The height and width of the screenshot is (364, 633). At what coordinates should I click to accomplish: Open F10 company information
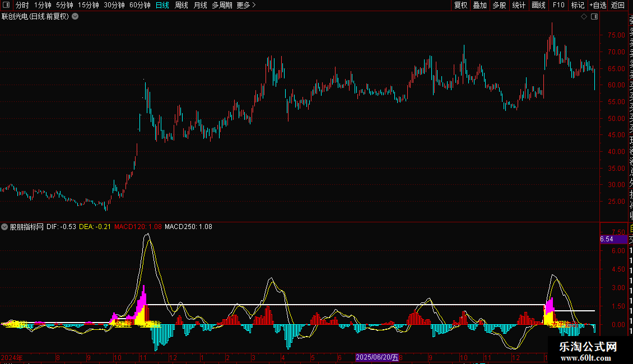tap(558, 5)
